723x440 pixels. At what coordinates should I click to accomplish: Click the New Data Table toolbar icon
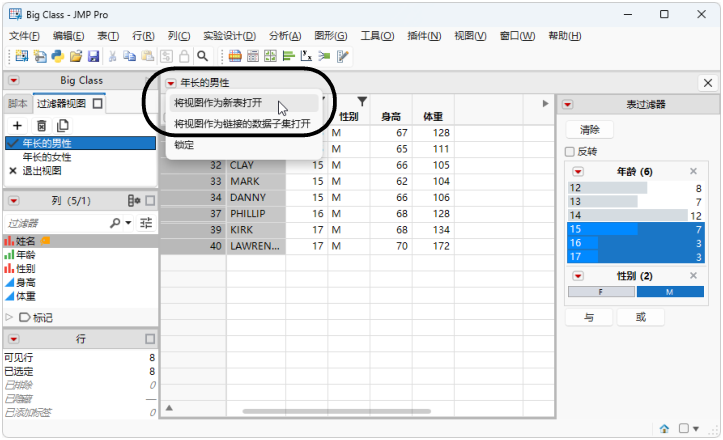click(x=22, y=56)
